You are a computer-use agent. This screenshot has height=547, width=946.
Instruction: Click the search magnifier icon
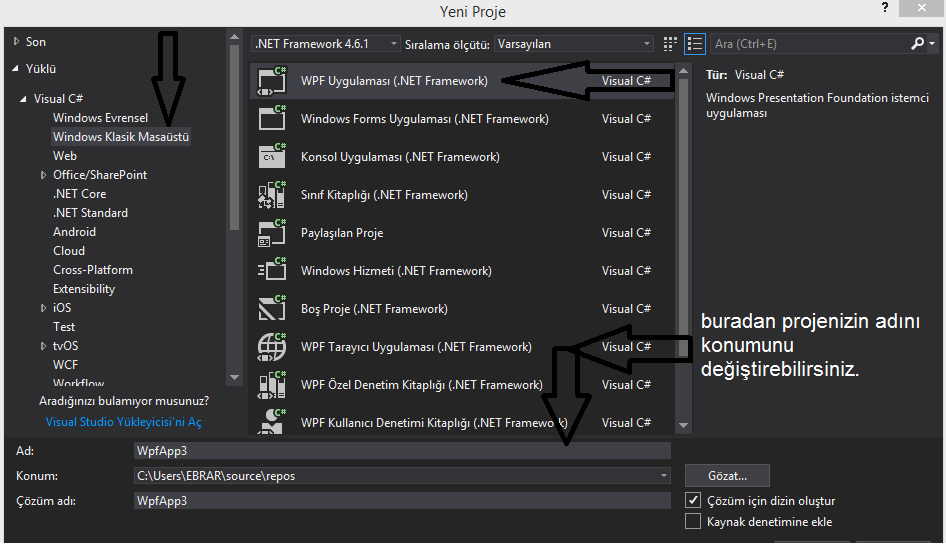pyautogui.click(x=917, y=43)
